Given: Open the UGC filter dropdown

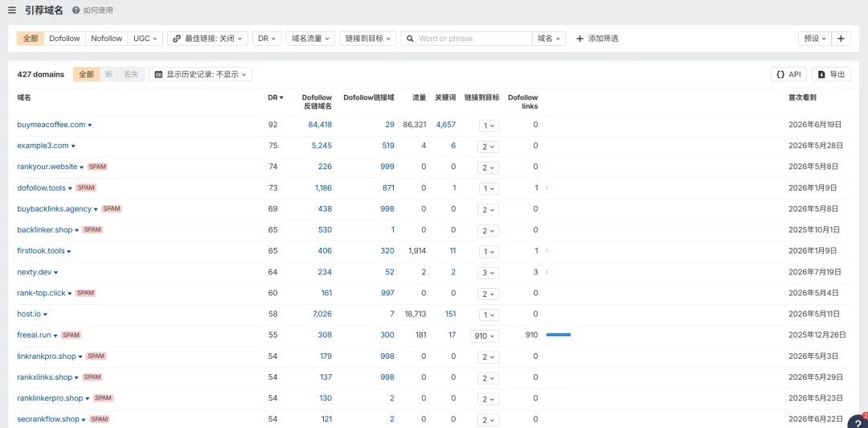Looking at the screenshot, I should (x=145, y=39).
